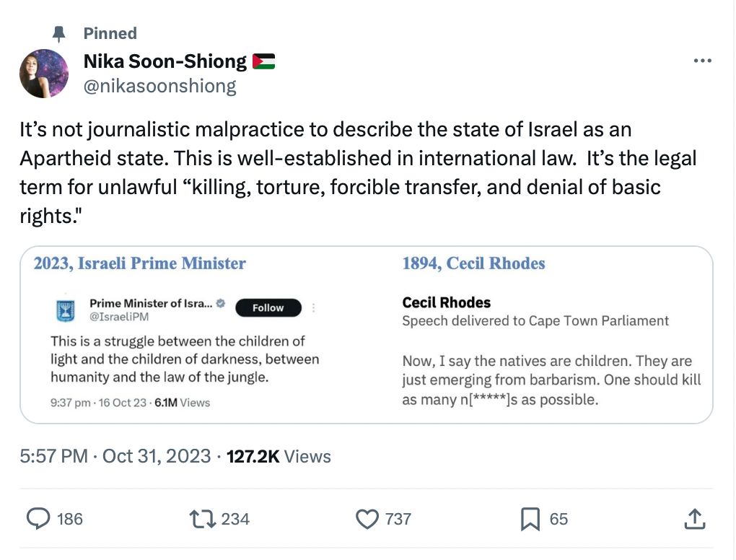The width and height of the screenshot is (736, 560).
Task: Click the repost arrows icon
Action: coord(200,518)
